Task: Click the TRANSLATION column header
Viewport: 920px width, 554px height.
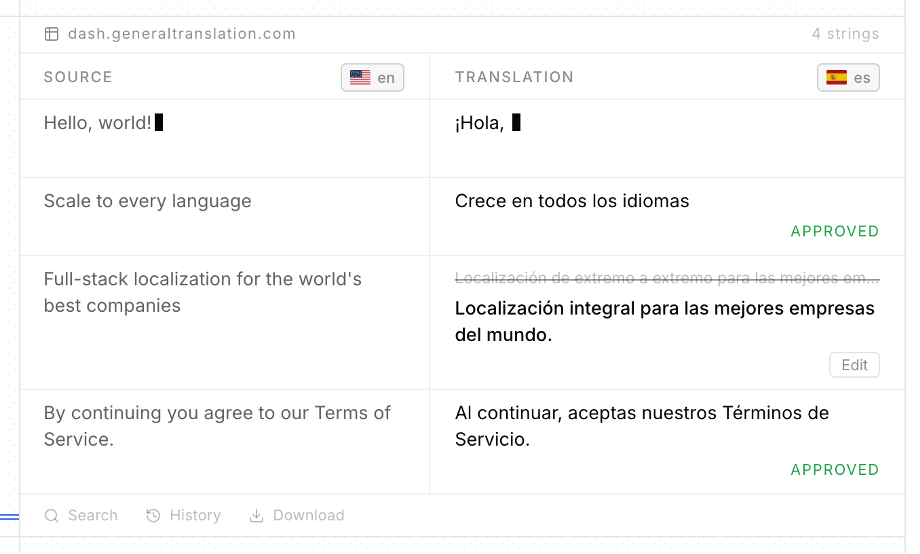Action: point(515,77)
